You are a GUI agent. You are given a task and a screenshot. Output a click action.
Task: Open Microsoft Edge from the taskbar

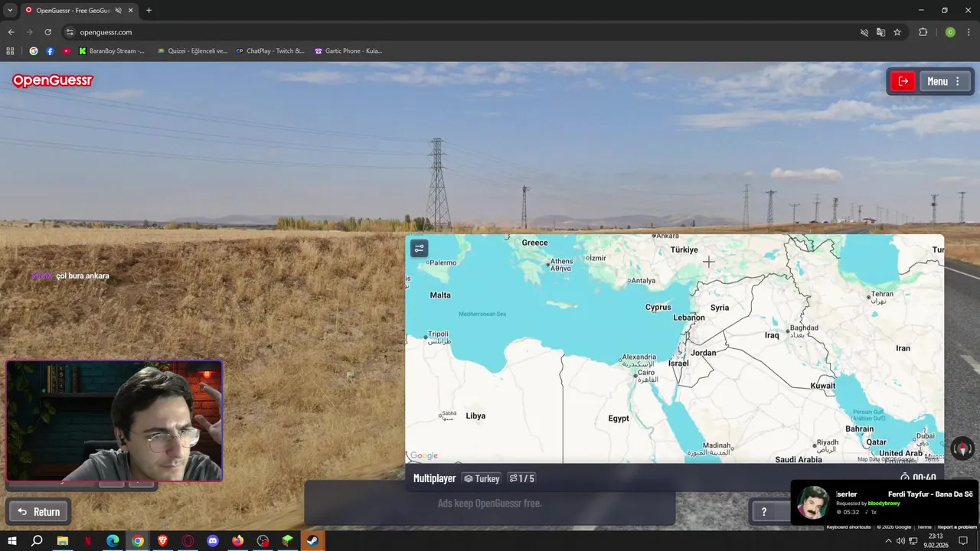coord(113,541)
